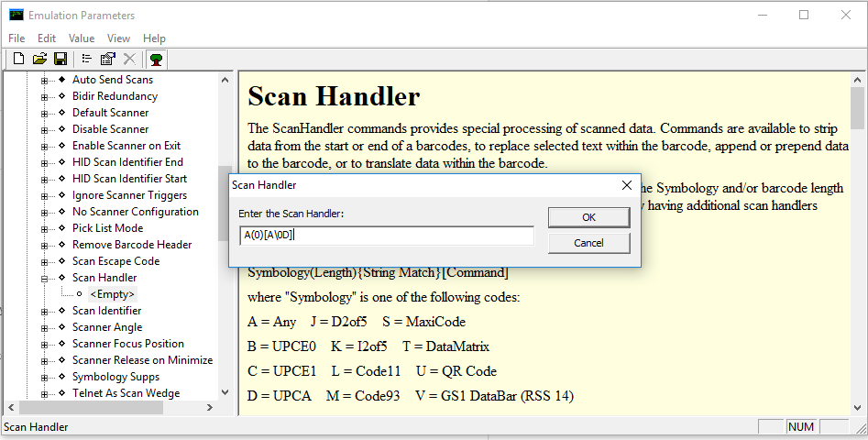Toggle the tree view toolbar icon
The height and width of the screenshot is (440, 868).
157,59
